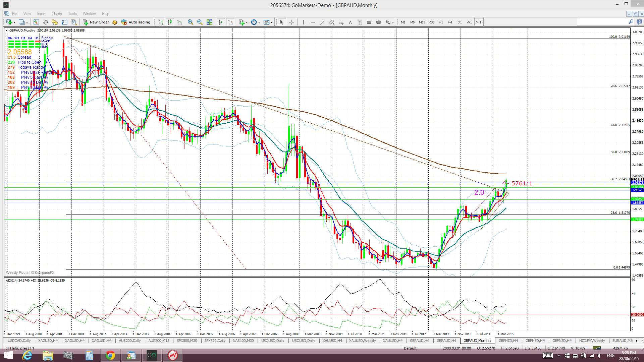Switch timeframe to D1
Image resolution: width=644 pixels, height=362 pixels.
tap(460, 22)
